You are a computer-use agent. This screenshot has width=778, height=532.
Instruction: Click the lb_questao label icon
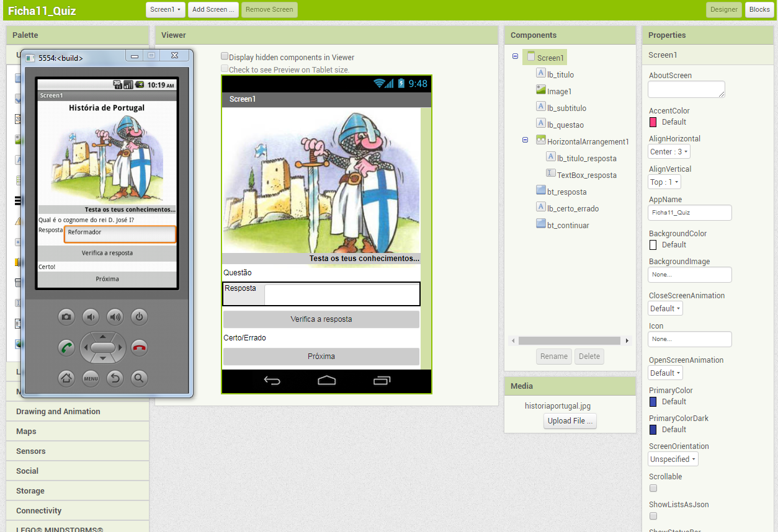coord(541,123)
